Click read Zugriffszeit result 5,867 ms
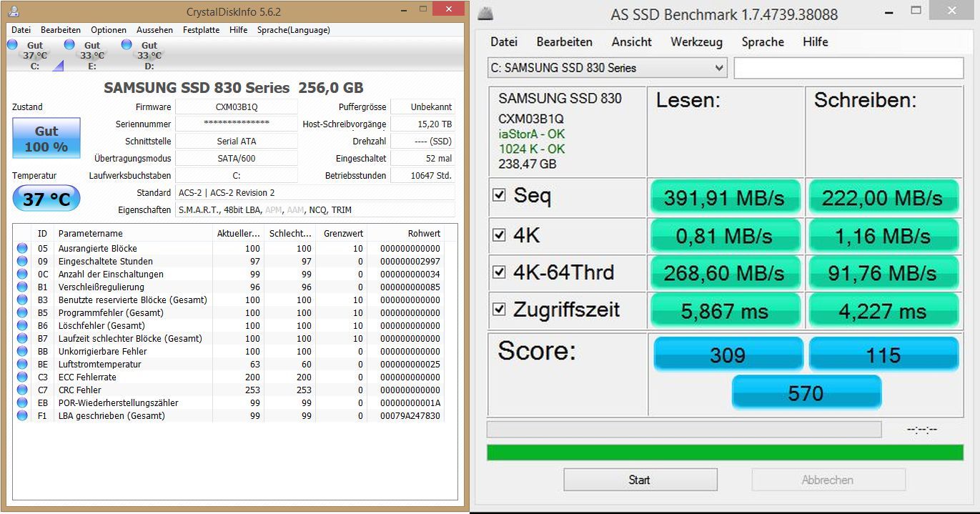Image resolution: width=980 pixels, height=514 pixels. (x=724, y=312)
